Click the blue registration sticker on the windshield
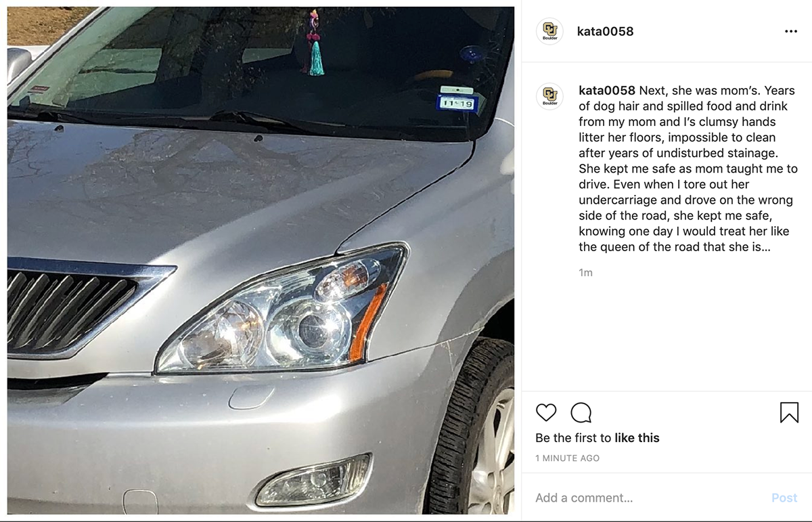Image resolution: width=812 pixels, height=522 pixels. point(458,103)
